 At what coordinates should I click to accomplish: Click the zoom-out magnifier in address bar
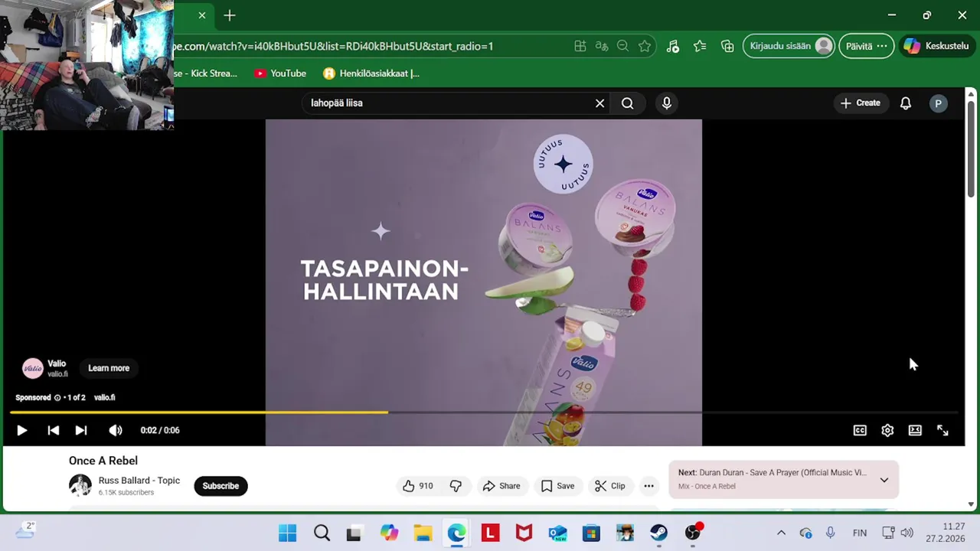tap(623, 46)
